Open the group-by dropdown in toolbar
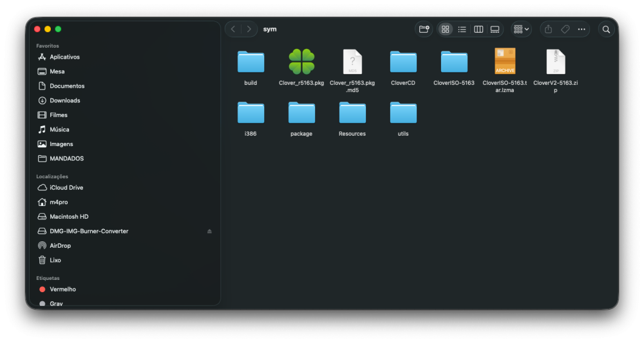Image resolution: width=644 pixels, height=343 pixels. click(x=521, y=29)
